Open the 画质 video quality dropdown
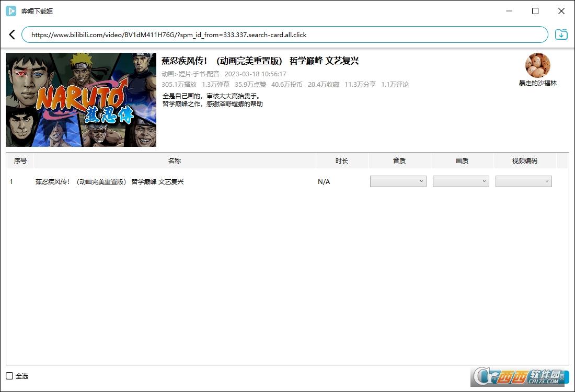 point(461,181)
